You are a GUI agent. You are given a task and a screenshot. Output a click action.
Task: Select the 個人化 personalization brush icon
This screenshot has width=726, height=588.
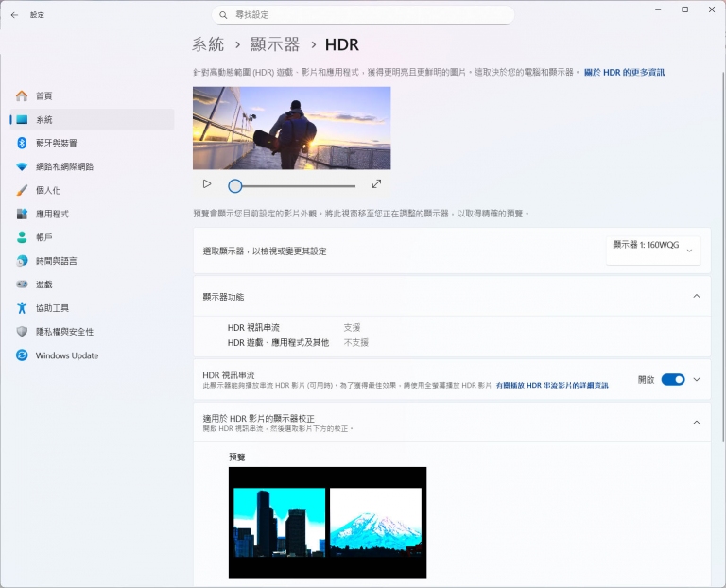pyautogui.click(x=22, y=190)
